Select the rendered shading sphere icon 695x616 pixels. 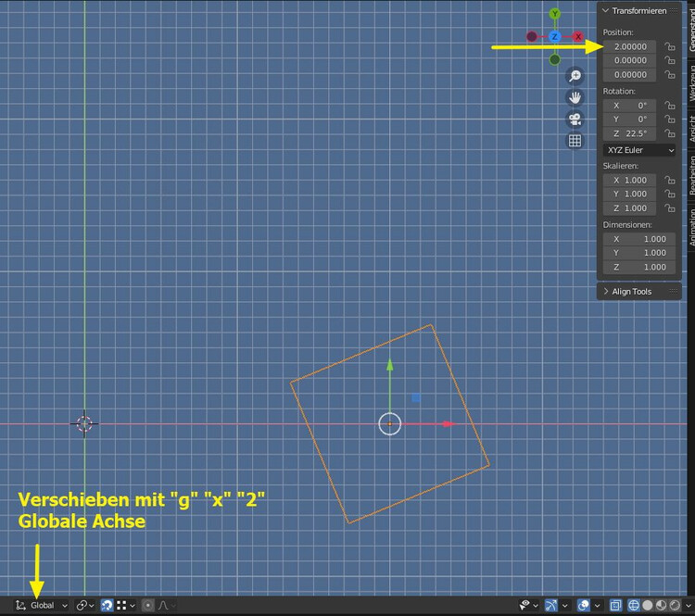[x=675, y=605]
